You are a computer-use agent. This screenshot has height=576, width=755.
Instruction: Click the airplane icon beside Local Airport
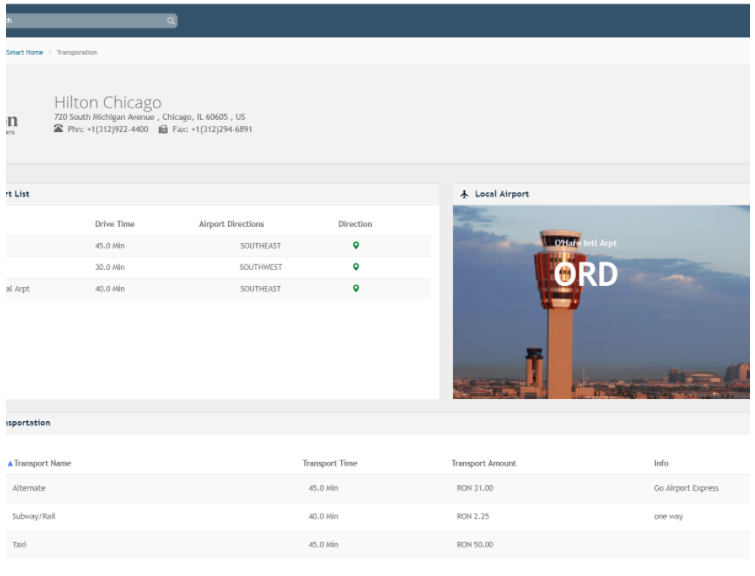(464, 194)
